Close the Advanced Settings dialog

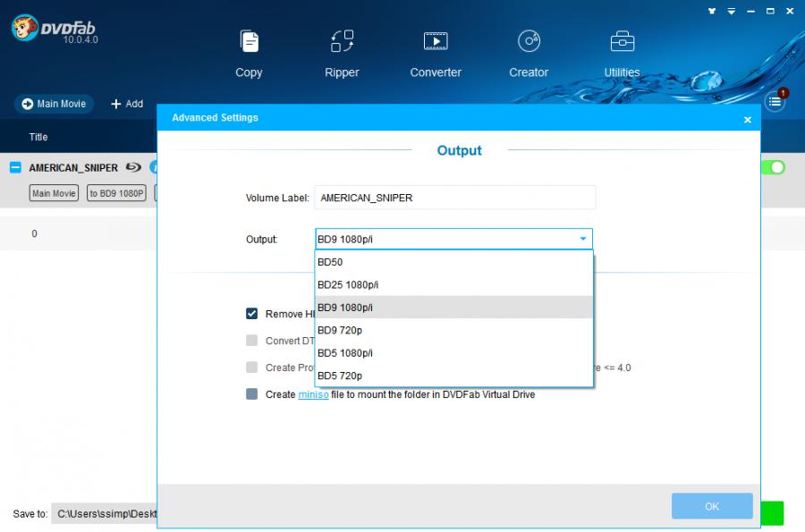(x=748, y=120)
